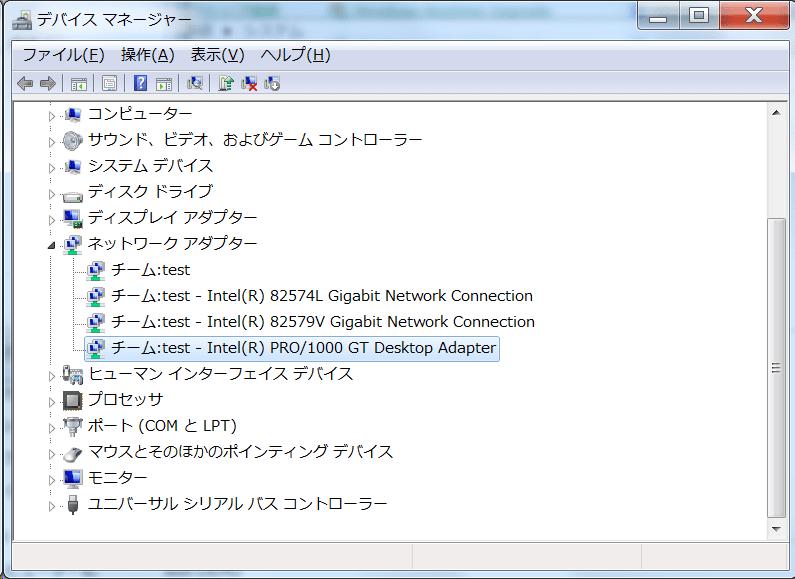
Task: Select the ユニバーサル シリアル バス コントローラー label
Action: [x=237, y=504]
